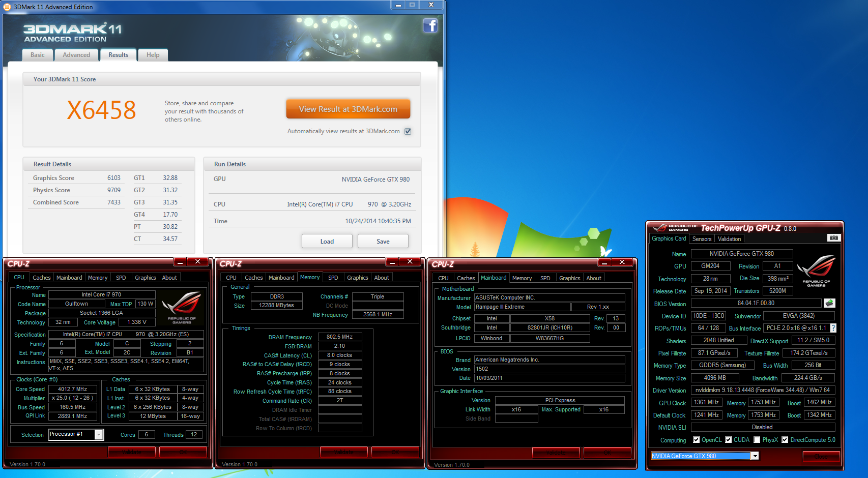Image resolution: width=868 pixels, height=478 pixels.
Task: Toggle Automatically view results at 3DMark.com checkbox
Action: point(408,131)
